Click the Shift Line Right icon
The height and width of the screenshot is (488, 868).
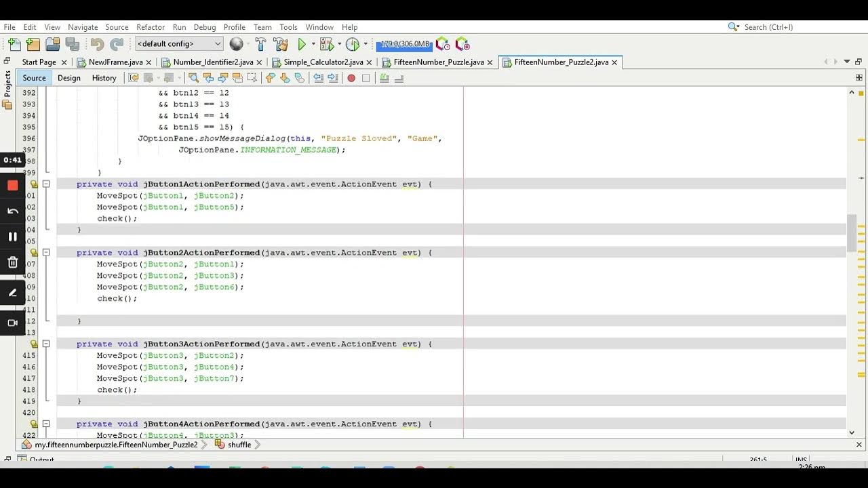[332, 78]
